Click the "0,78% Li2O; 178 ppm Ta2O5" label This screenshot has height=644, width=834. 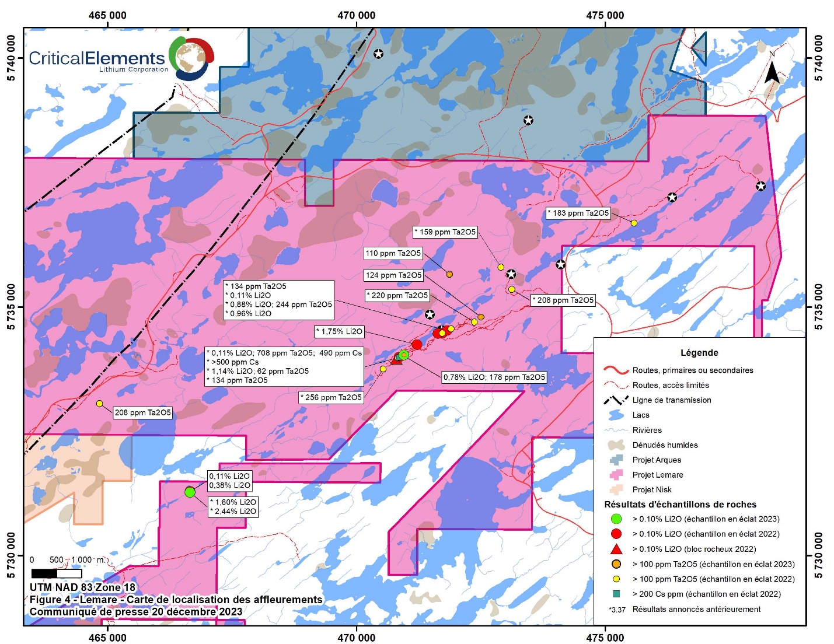(x=494, y=377)
